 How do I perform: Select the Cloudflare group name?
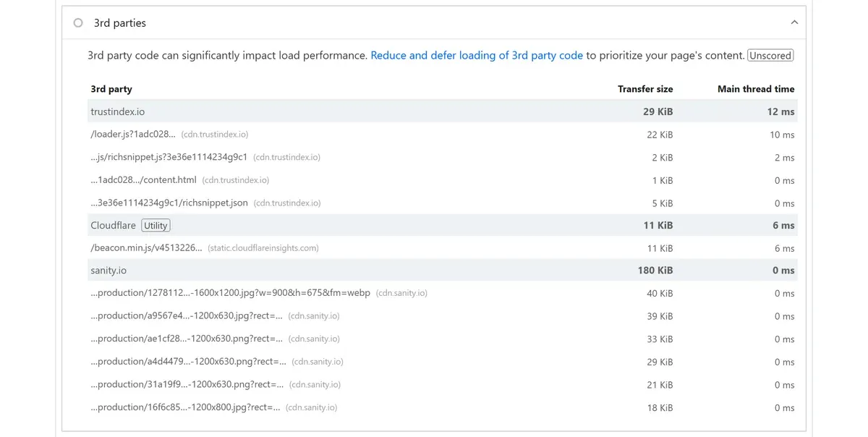click(x=113, y=226)
